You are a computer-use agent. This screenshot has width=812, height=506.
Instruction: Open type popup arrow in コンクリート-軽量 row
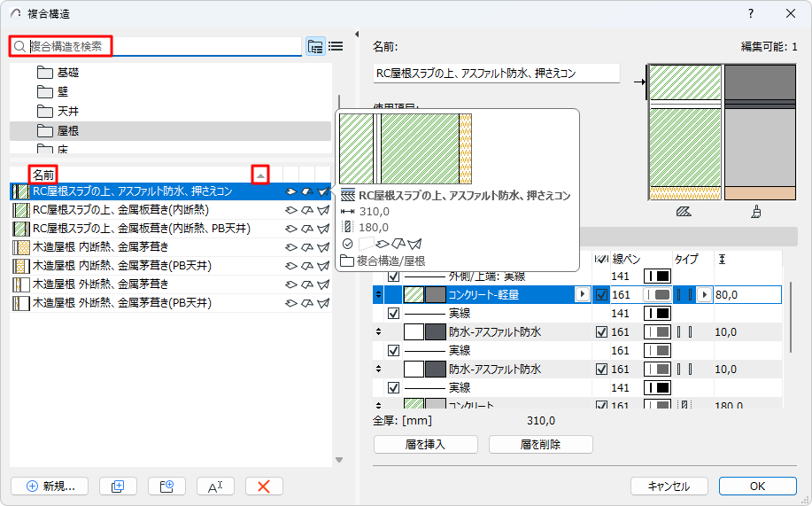(x=704, y=295)
